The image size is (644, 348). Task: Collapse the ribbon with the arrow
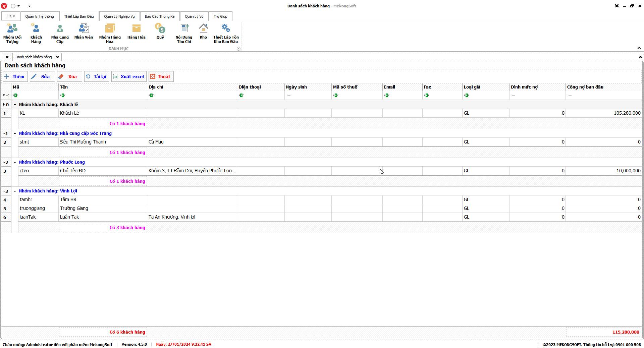[639, 48]
